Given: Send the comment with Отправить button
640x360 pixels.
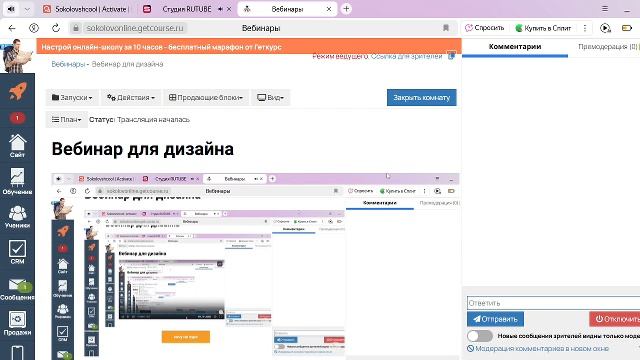Looking at the screenshot, I should pyautogui.click(x=495, y=319).
